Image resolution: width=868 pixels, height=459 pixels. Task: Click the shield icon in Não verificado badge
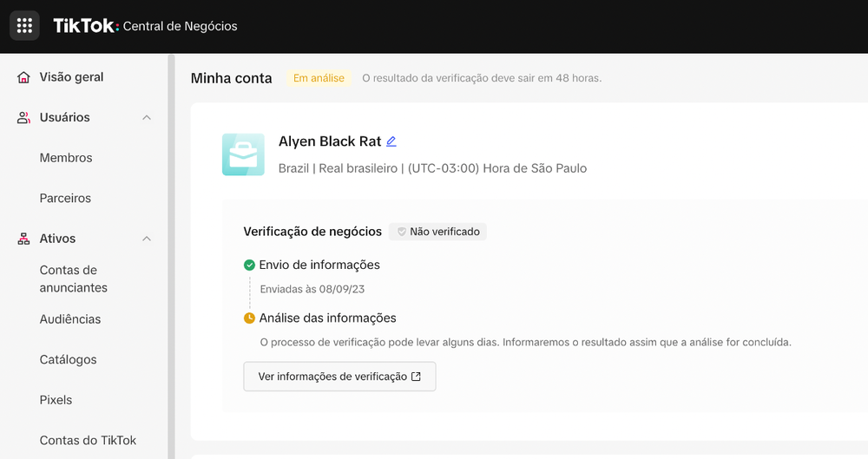click(x=402, y=232)
